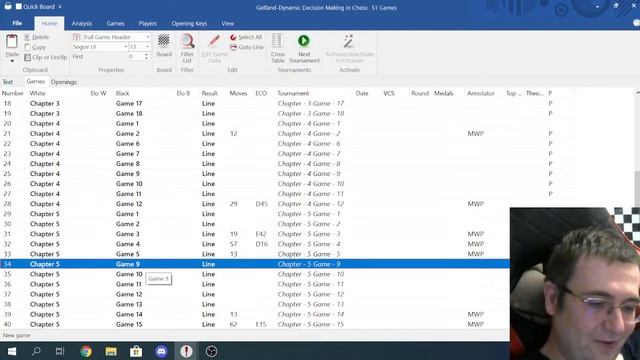
Task: Click the Edit Game Data pencil icon
Action: pyautogui.click(x=214, y=41)
